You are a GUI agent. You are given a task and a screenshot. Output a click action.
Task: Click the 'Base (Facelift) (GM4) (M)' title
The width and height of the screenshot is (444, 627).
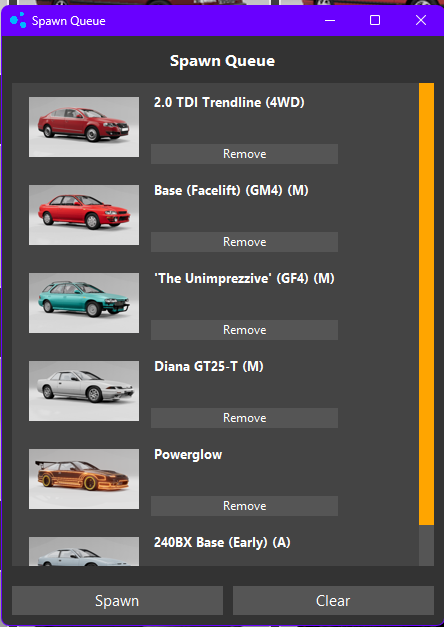pos(231,190)
